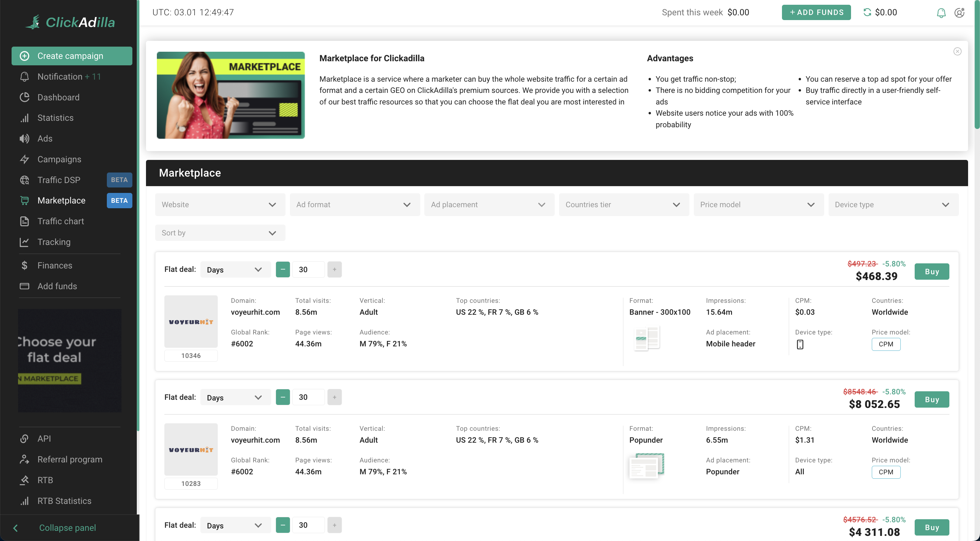Click the voyeurhit thumbnail numbered 10346
980x541 pixels.
191,322
